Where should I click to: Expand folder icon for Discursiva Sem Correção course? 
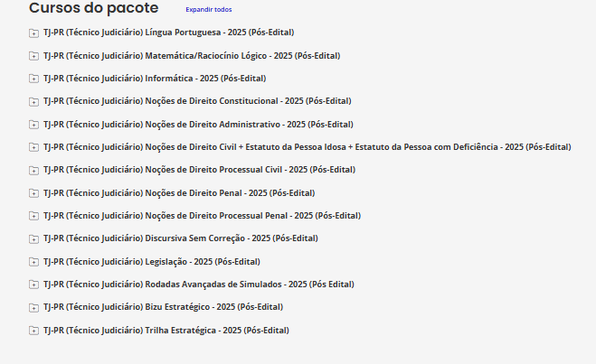point(33,239)
